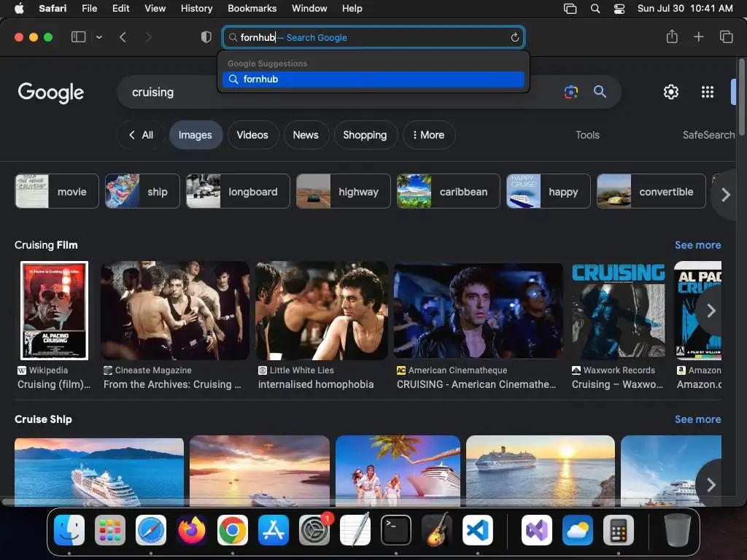Switch to the All results tab
747x560 pixels.
141,135
